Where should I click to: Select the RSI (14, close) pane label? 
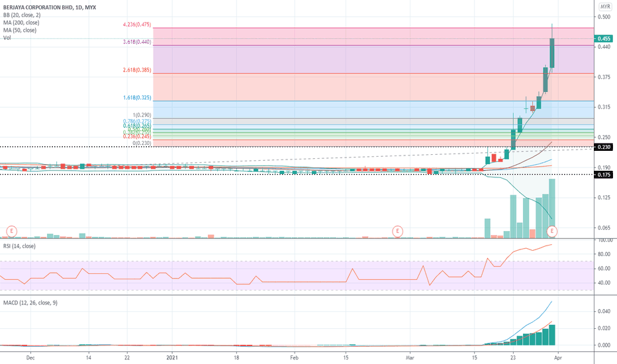click(19, 246)
